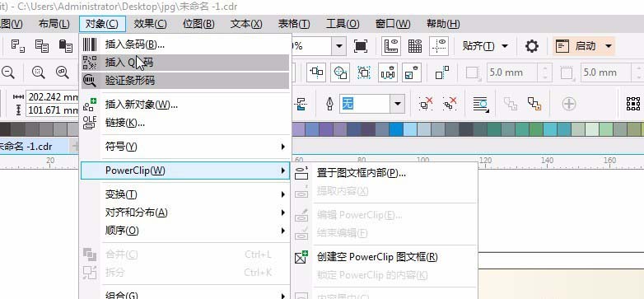Select 创建空 PowerClip 图文框(R) submenu entry

[x=385, y=257]
